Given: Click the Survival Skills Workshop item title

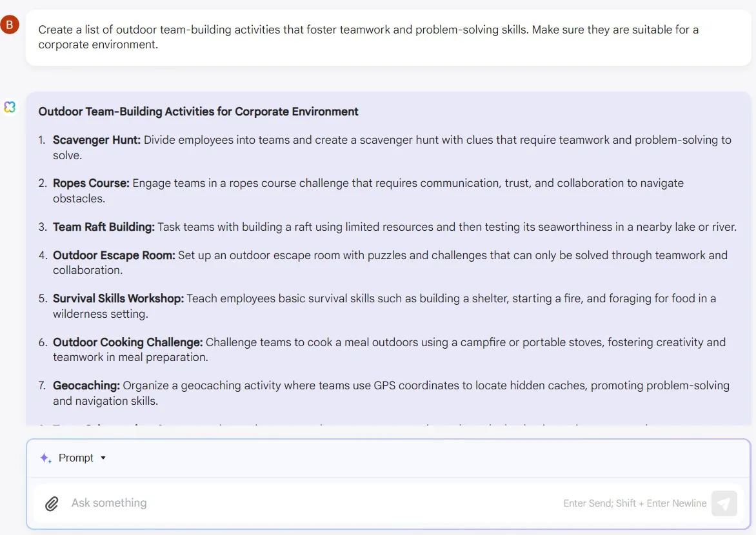Looking at the screenshot, I should (x=118, y=298).
